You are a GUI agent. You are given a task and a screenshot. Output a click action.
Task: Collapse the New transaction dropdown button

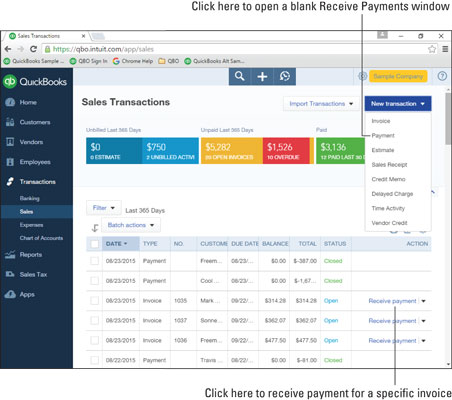pos(398,104)
